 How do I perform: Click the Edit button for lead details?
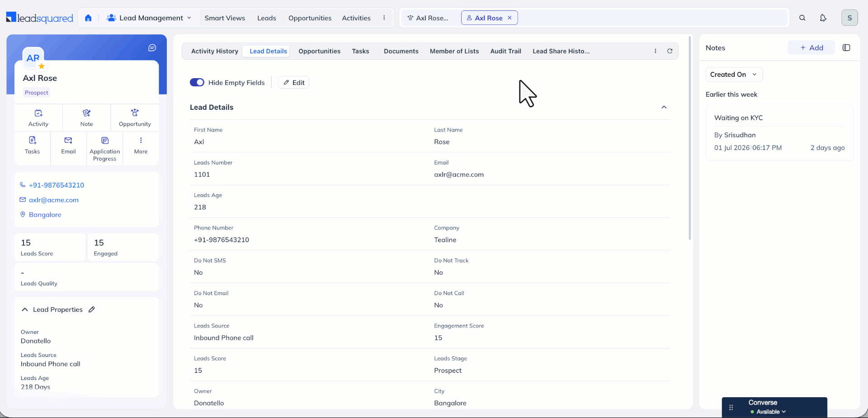tap(294, 82)
